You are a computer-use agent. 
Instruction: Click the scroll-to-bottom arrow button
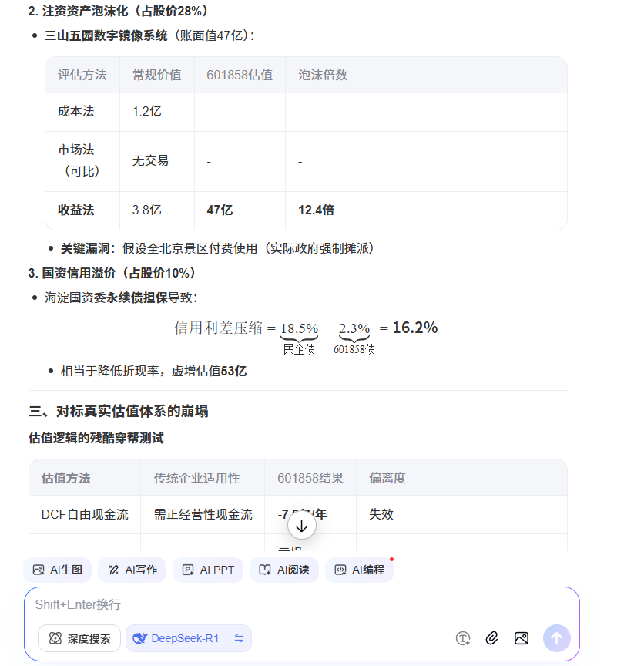coord(301,526)
